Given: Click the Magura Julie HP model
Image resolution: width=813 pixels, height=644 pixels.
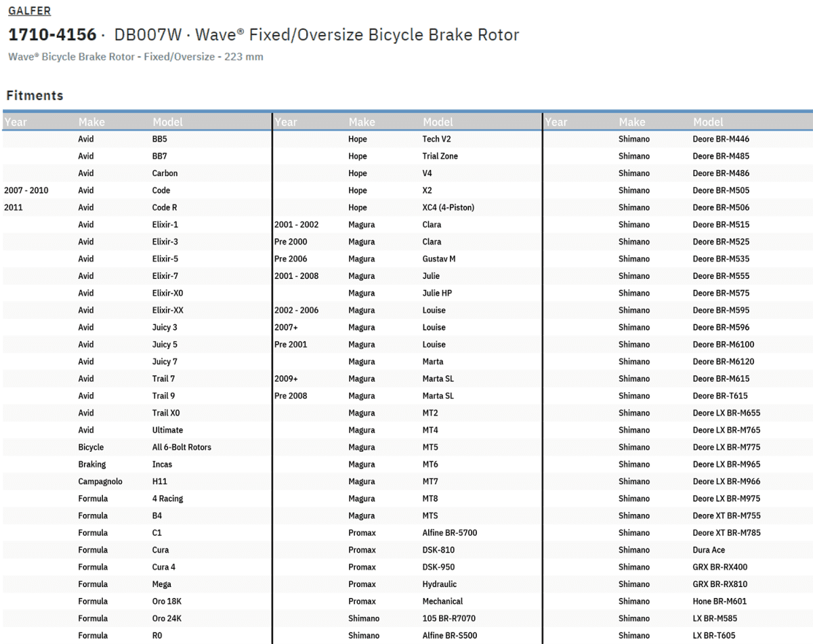Looking at the screenshot, I should point(437,293).
